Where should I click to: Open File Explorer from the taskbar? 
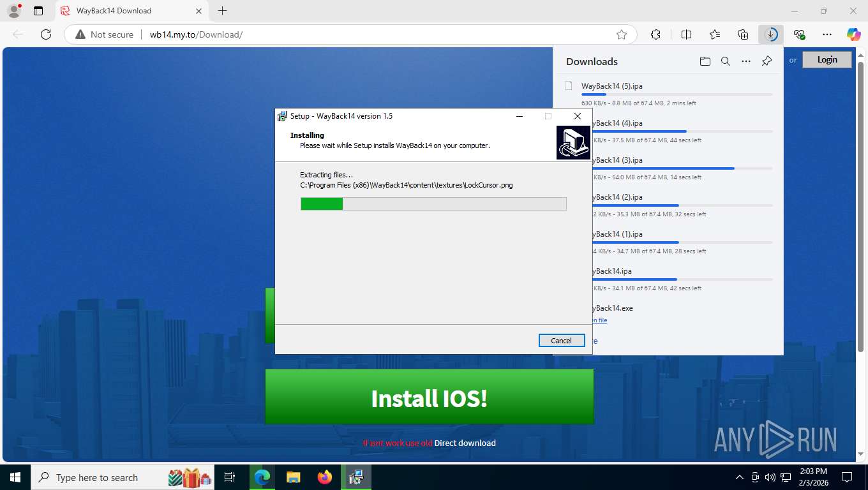point(293,477)
